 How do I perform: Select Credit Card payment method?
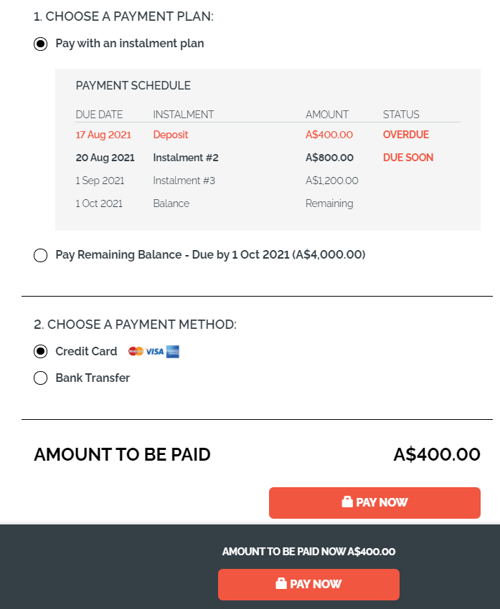click(x=40, y=351)
